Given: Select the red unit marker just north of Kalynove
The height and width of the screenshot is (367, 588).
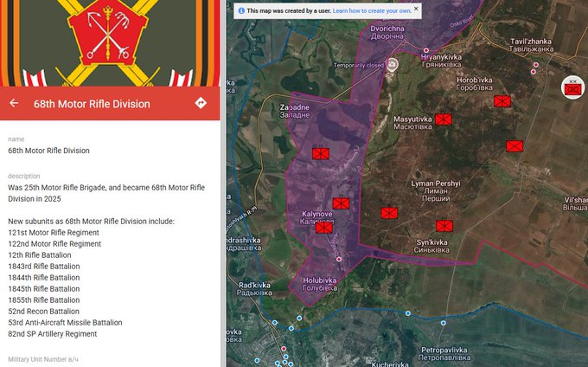Looking at the screenshot, I should point(341,203).
